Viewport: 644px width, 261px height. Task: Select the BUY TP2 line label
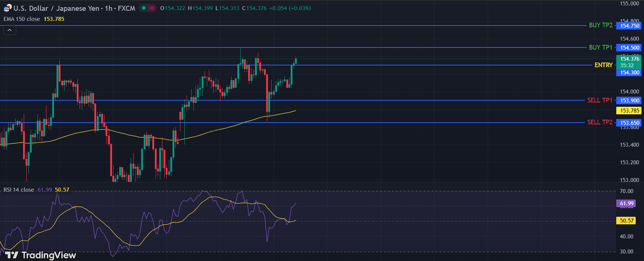coord(600,25)
